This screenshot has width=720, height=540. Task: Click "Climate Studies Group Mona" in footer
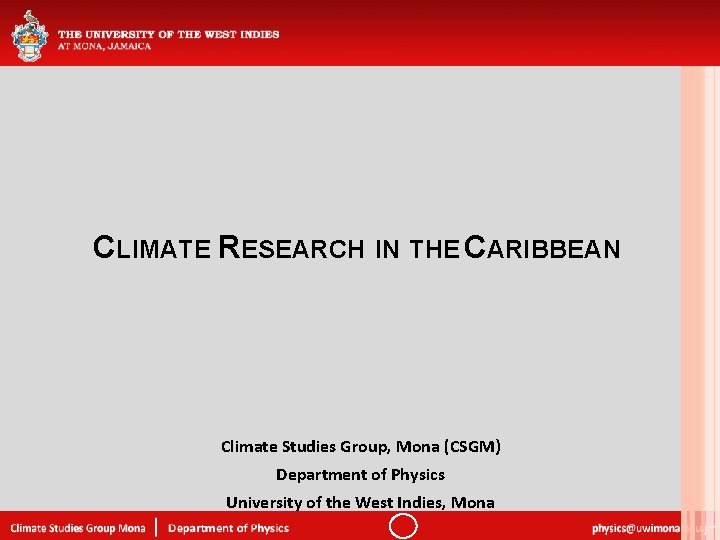click(78, 528)
